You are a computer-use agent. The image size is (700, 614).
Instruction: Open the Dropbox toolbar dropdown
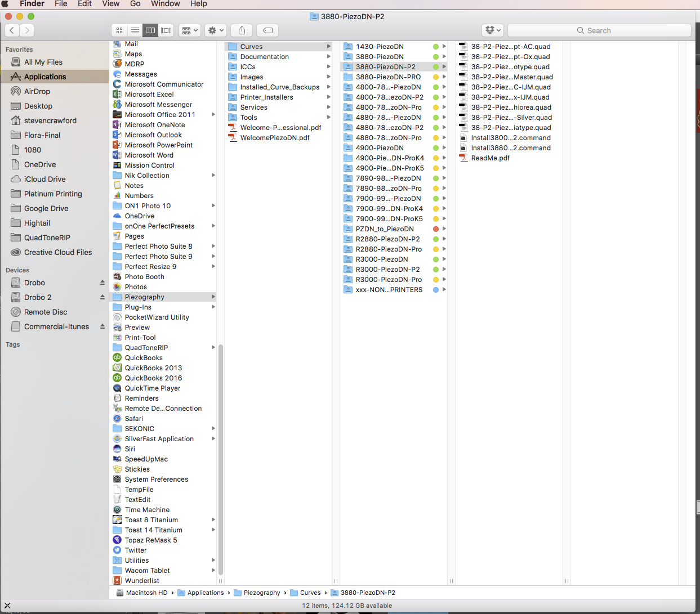pos(493,30)
